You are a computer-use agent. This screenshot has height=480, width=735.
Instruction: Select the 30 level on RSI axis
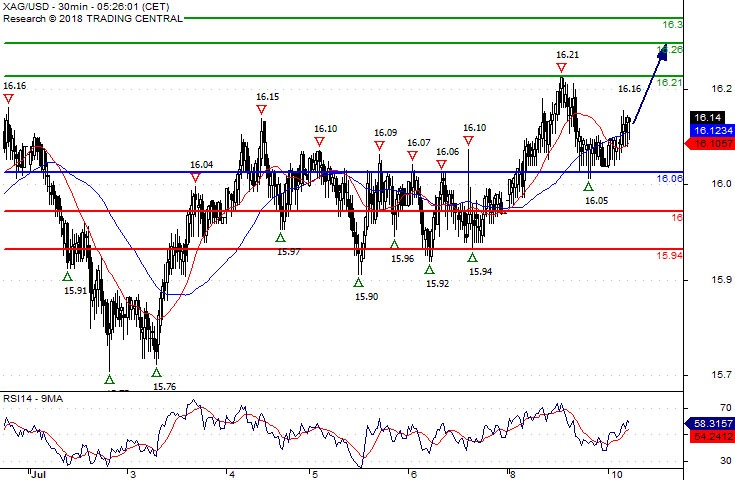[x=727, y=460]
